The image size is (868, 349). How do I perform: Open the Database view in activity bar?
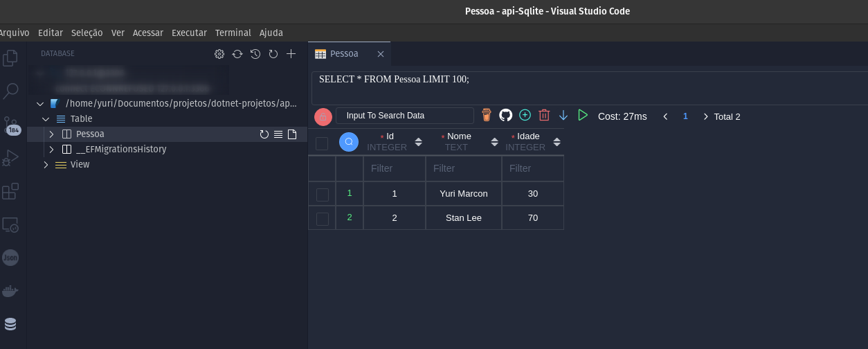click(10, 324)
